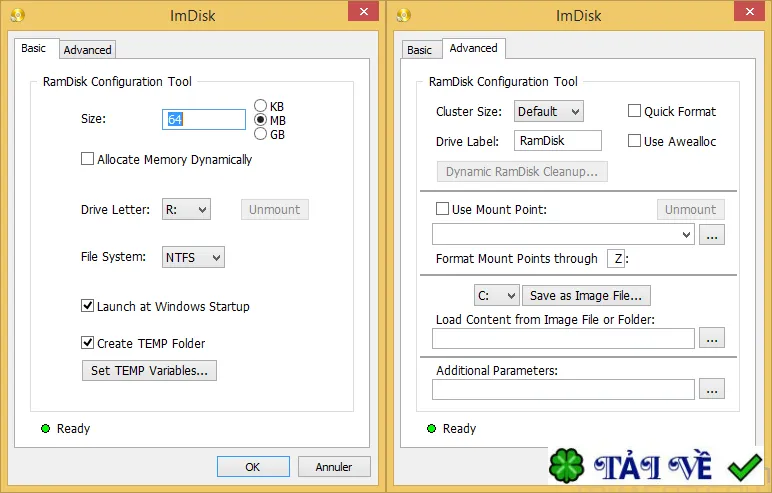Enable Allocate Memory Dynamically checkbox
This screenshot has height=493, width=772.
(87, 159)
